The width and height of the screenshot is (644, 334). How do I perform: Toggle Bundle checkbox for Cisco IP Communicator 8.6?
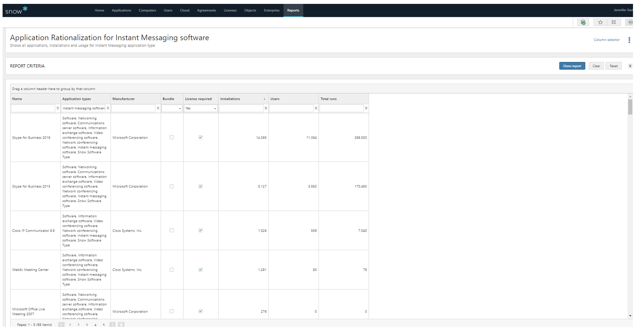[x=172, y=230]
